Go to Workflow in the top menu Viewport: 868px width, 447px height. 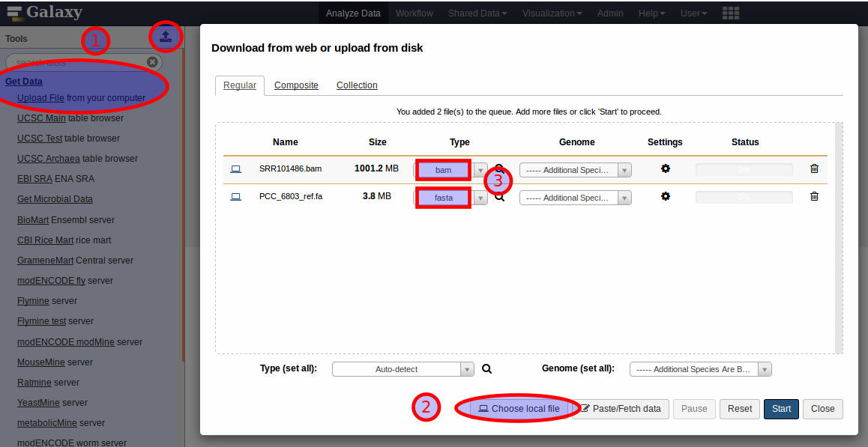414,13
